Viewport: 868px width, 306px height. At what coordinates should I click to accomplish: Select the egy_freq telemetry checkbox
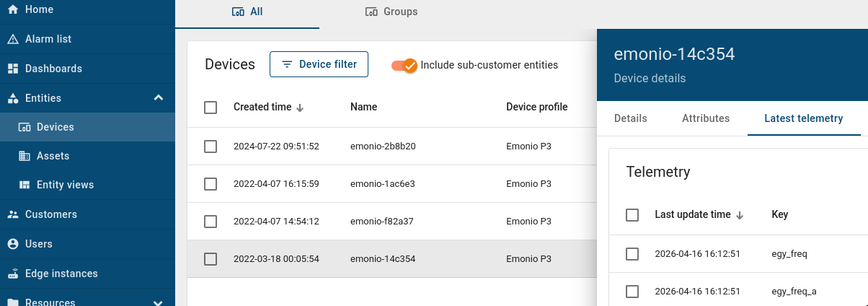(x=632, y=254)
